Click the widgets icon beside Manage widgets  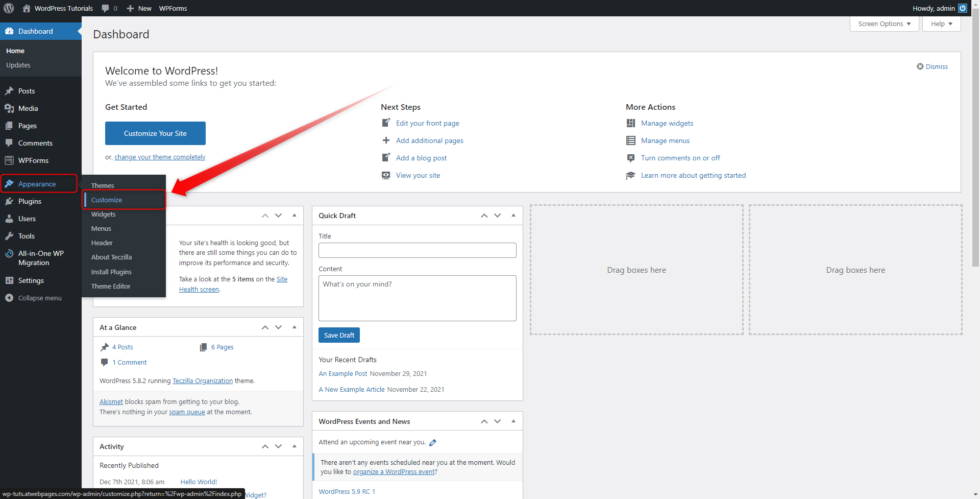(631, 123)
